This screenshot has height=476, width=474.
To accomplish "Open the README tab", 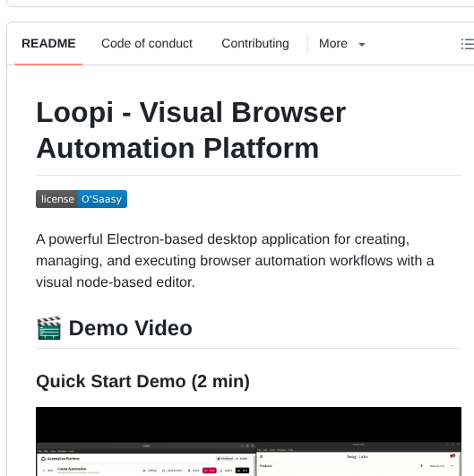I will pyautogui.click(x=48, y=43).
